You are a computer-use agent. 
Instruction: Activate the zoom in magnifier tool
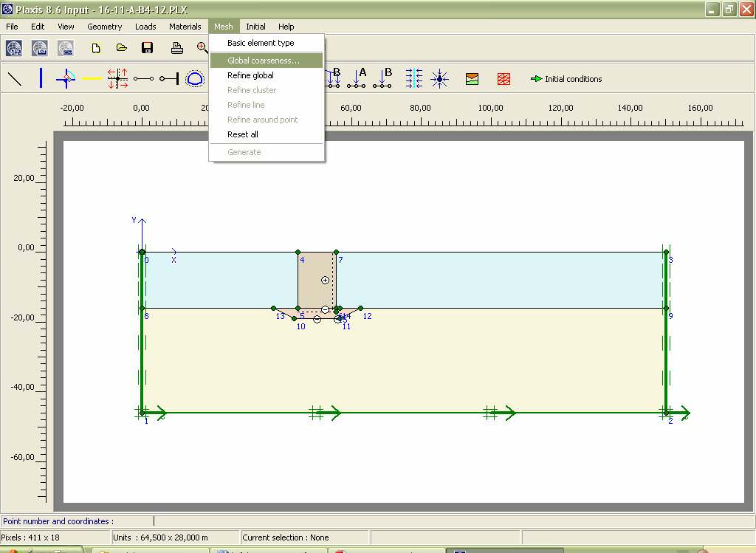click(x=202, y=47)
